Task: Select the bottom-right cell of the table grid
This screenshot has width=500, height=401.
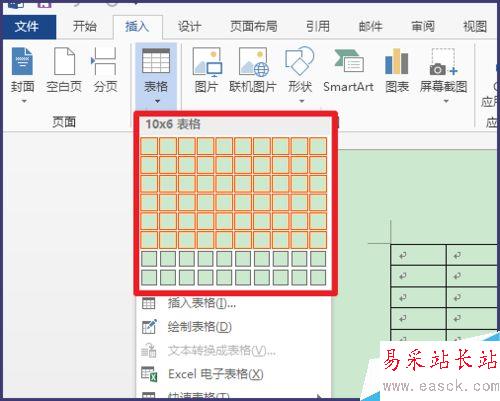Action: (318, 277)
